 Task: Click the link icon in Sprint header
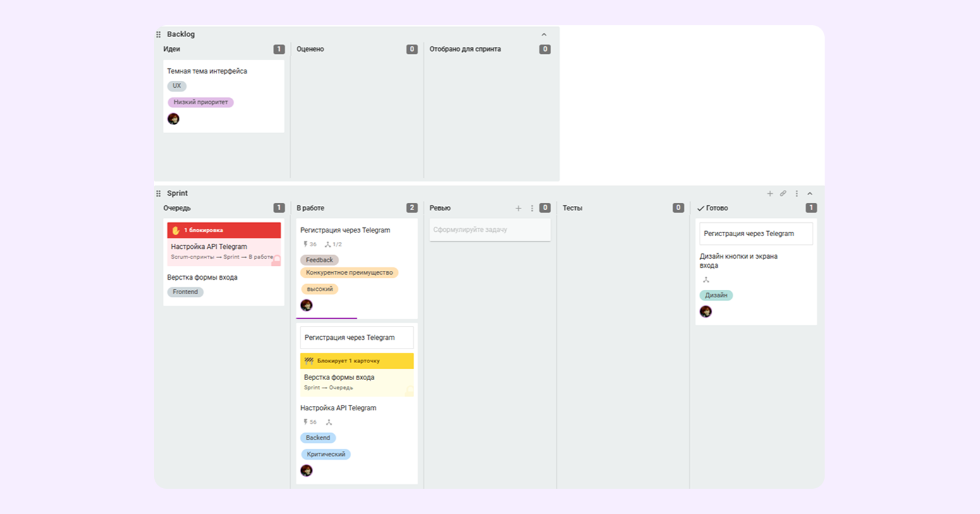pos(783,194)
